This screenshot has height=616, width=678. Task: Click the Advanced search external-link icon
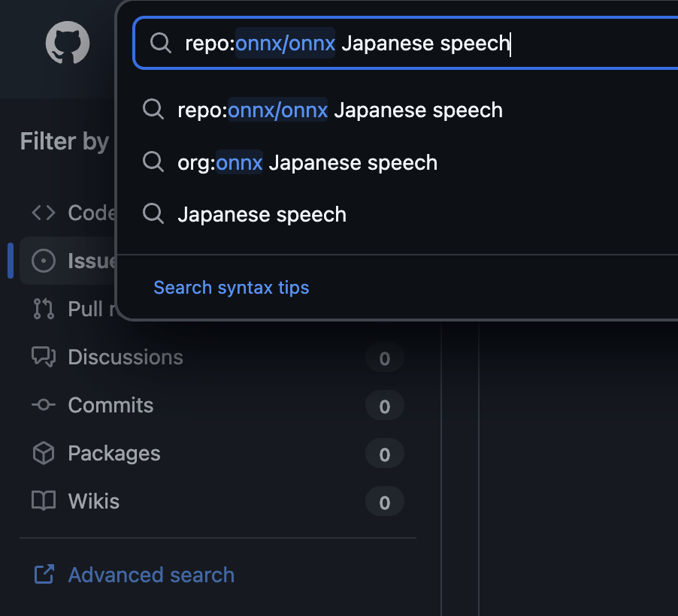coord(44,575)
